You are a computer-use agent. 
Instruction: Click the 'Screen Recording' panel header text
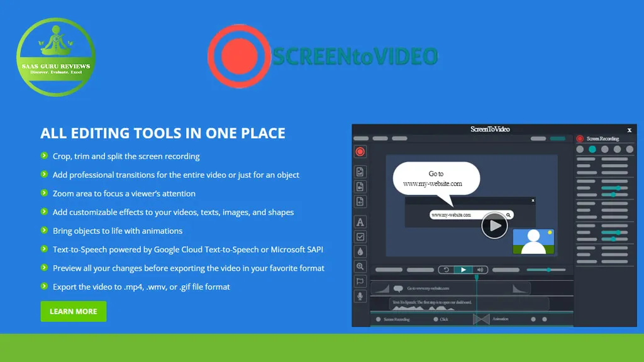(x=602, y=139)
